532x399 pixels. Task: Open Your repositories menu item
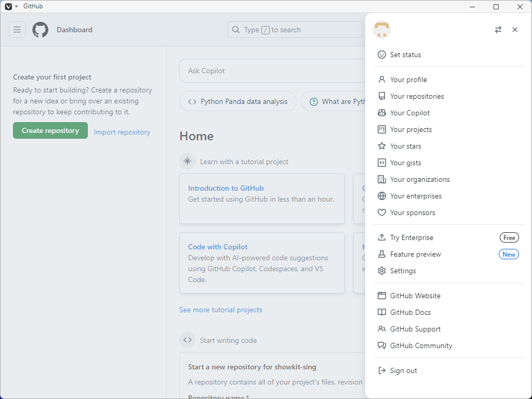[x=417, y=96]
